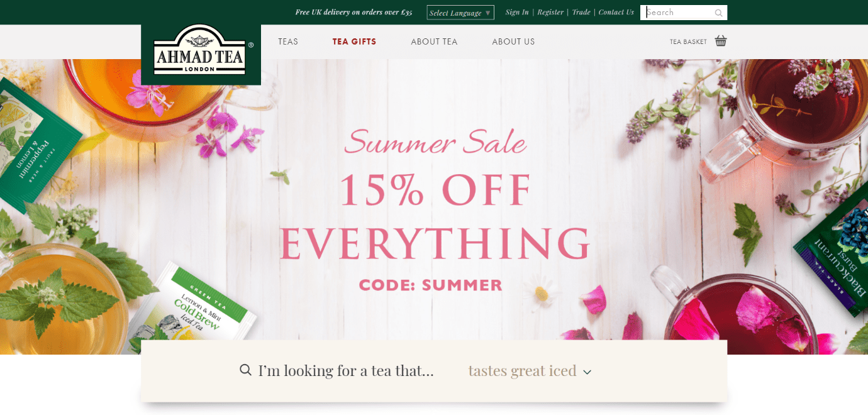Click the Summer Sale 15% off banner
868x415 pixels.
[x=434, y=207]
